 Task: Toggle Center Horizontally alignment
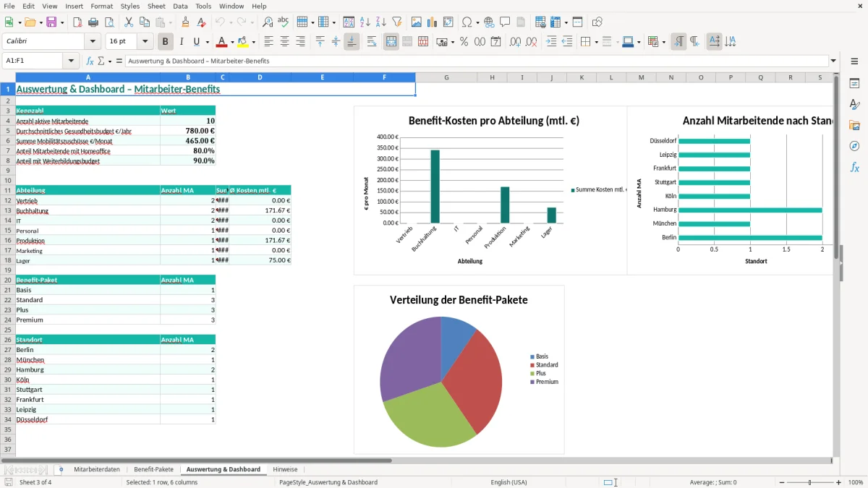click(x=285, y=42)
